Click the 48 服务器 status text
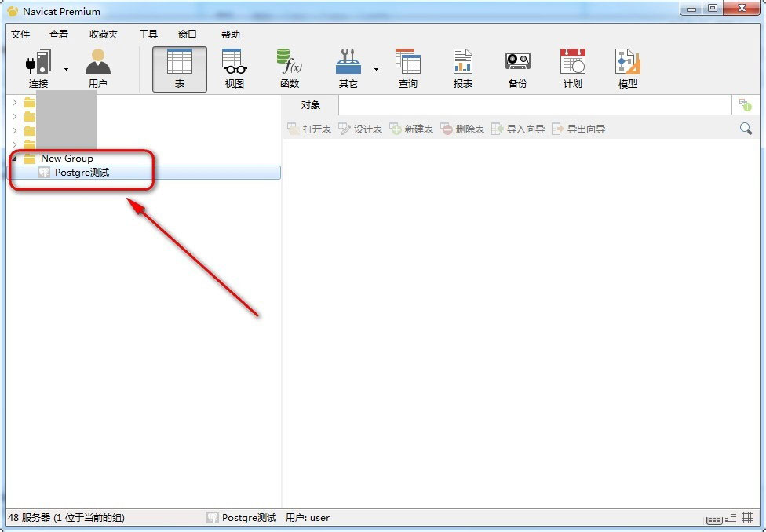Image resolution: width=766 pixels, height=532 pixels. pyautogui.click(x=66, y=517)
